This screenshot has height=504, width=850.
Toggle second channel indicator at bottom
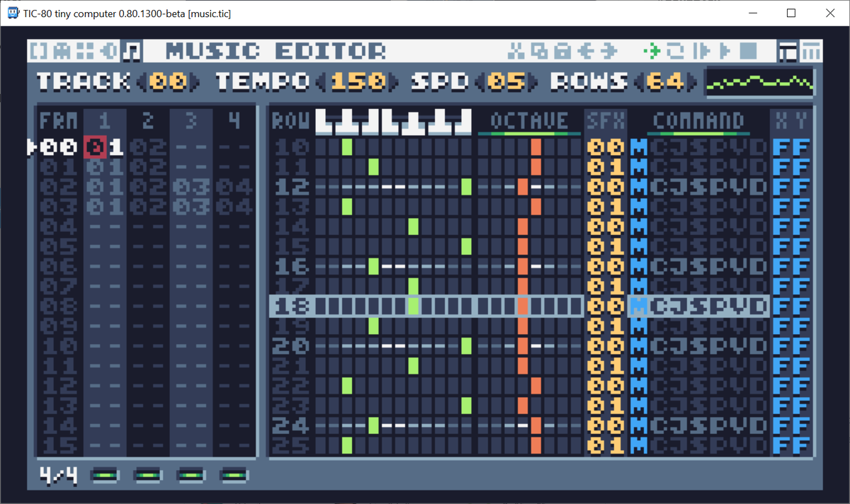[147, 475]
